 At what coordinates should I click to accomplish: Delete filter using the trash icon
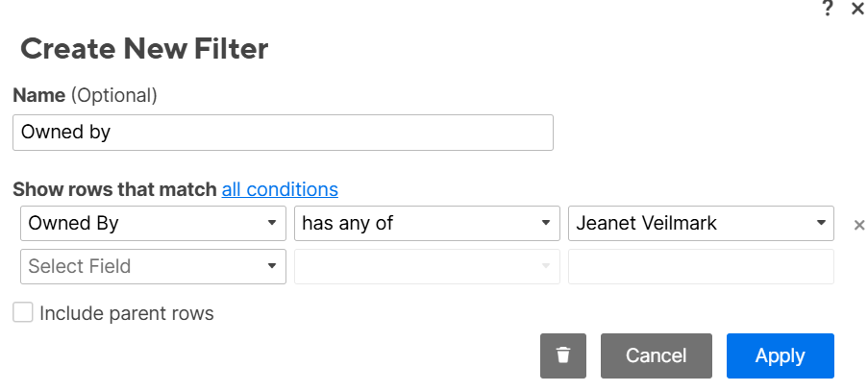563,355
